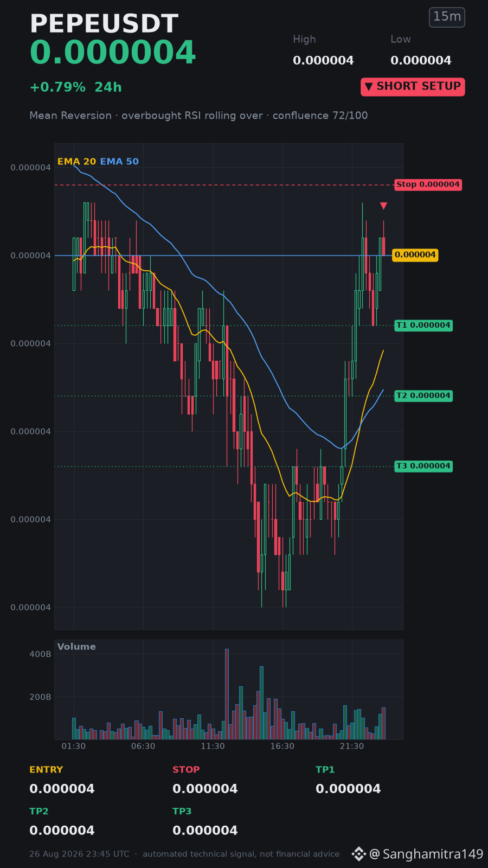Viewport: 488px width, 868px height.
Task: Click the 11:30 time axis label
Action: 213,746
